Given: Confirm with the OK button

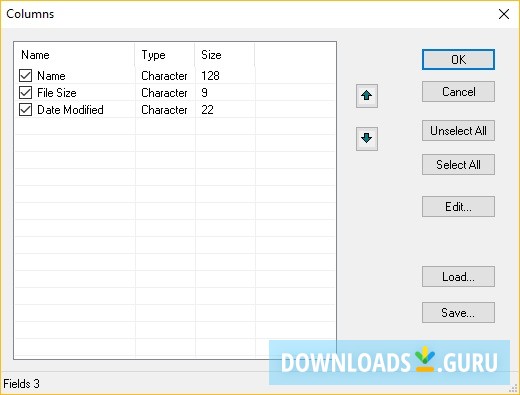Looking at the screenshot, I should (x=458, y=60).
